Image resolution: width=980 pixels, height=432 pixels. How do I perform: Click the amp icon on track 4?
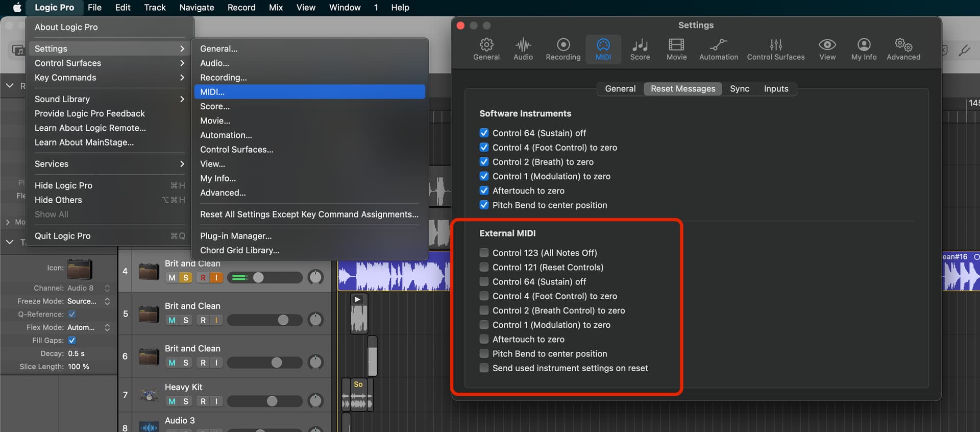click(x=149, y=271)
